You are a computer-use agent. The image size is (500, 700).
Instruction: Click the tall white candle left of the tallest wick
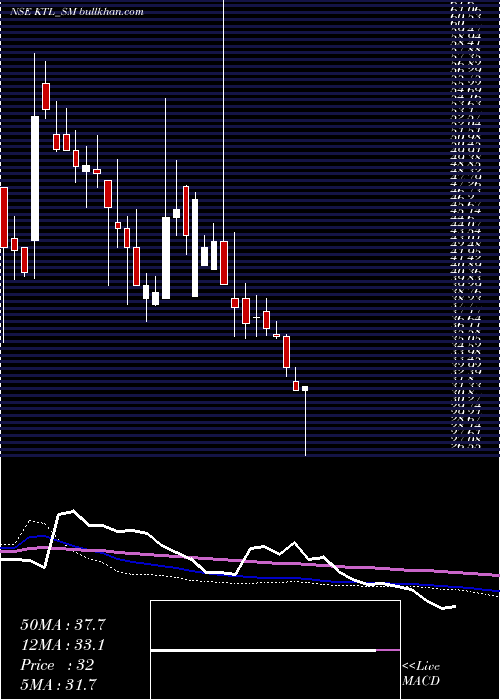pyautogui.click(x=195, y=248)
